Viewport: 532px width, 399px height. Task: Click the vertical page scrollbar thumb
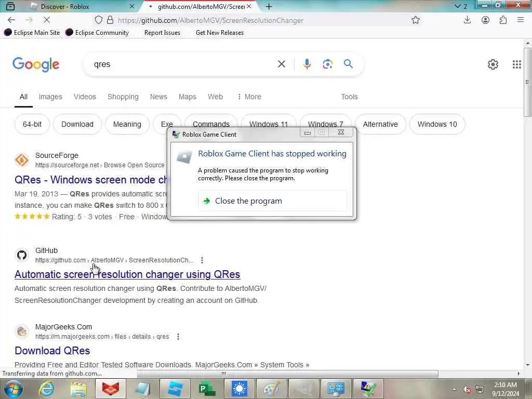(527, 83)
